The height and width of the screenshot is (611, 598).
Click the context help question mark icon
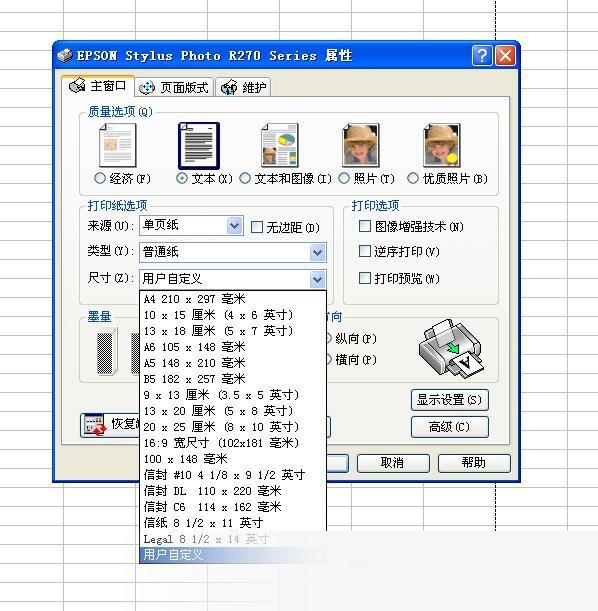[482, 55]
